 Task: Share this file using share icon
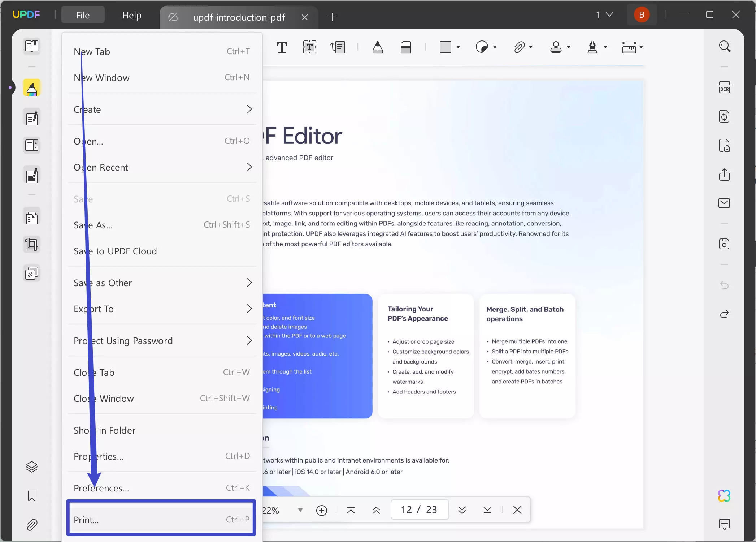pyautogui.click(x=724, y=174)
